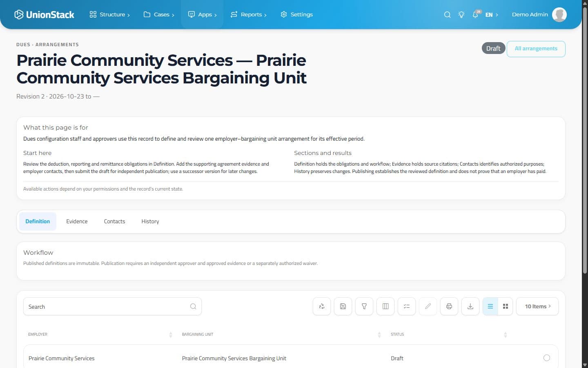Click the Settings gear icon
588x368 pixels.
coord(284,14)
